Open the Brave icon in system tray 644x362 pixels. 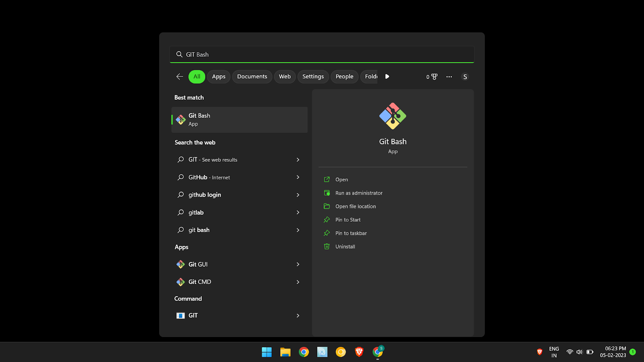(540, 352)
